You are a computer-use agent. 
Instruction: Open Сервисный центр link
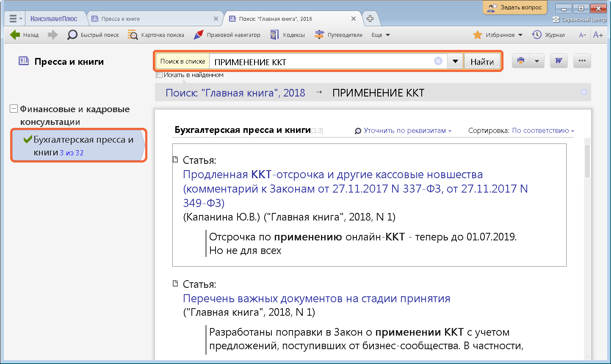click(x=579, y=19)
